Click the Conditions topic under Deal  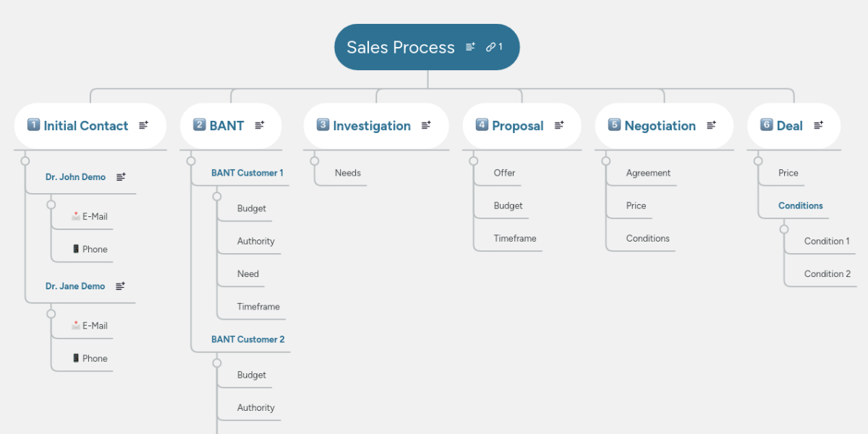pos(802,205)
